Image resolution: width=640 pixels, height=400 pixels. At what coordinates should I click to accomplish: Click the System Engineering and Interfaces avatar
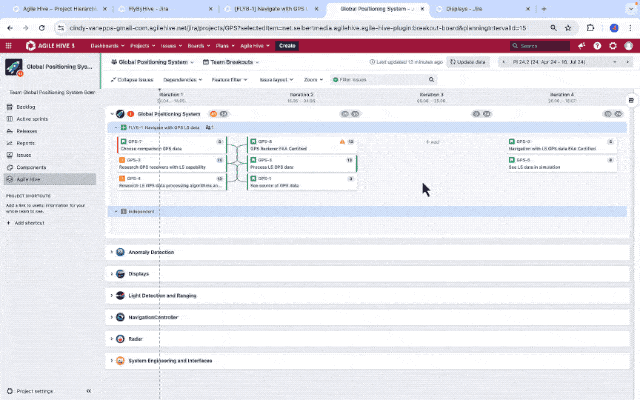(120, 360)
